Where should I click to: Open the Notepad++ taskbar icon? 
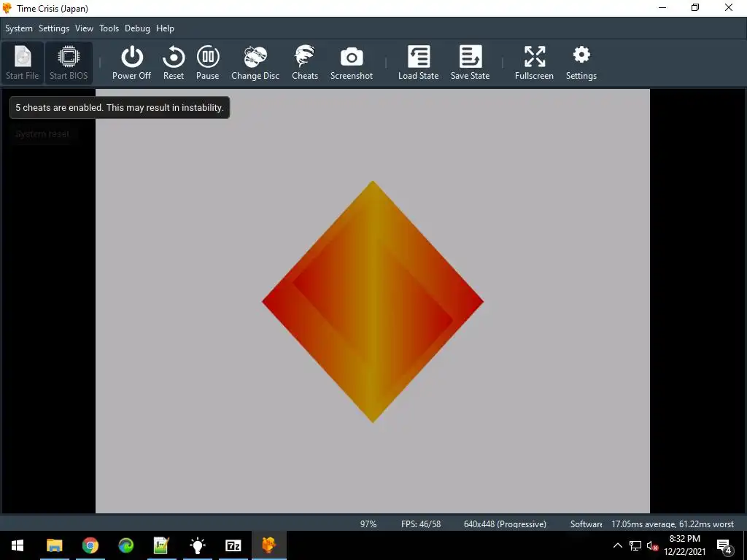(x=161, y=545)
